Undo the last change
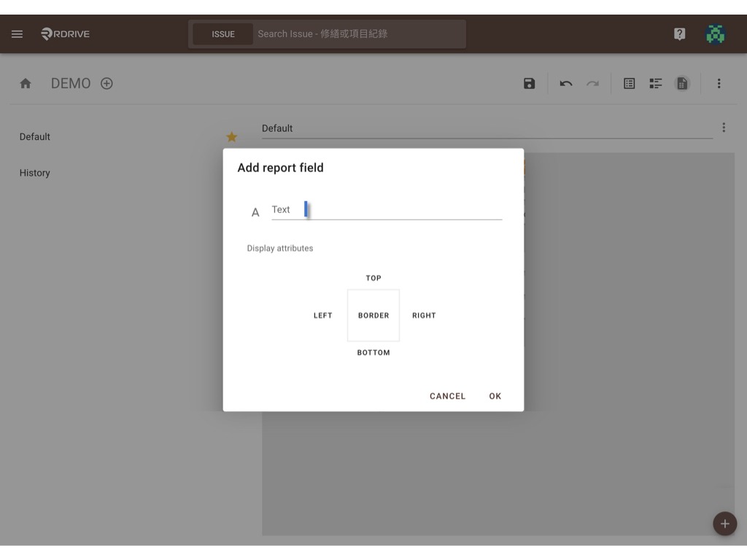The height and width of the screenshot is (560, 747). point(565,84)
